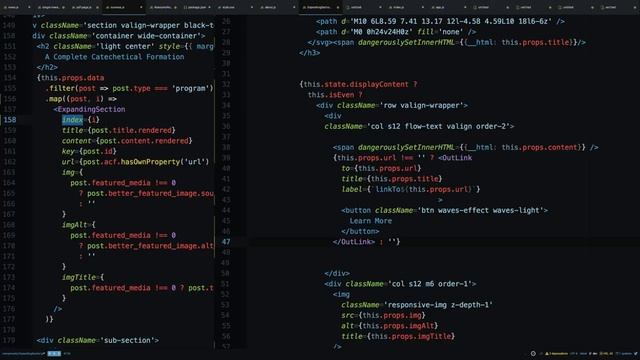Click the 'responsive-img z-depth-1' className line
640x360 pixels.
click(x=417, y=305)
